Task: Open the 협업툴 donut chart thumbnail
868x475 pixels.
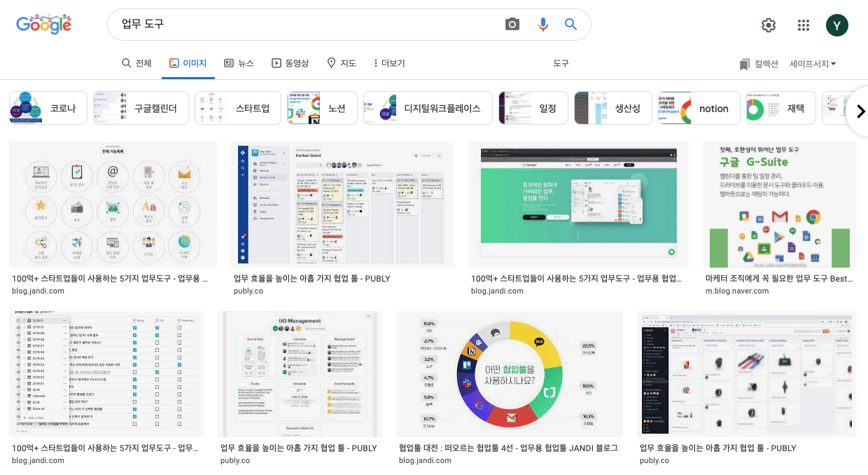Action: pyautogui.click(x=510, y=374)
